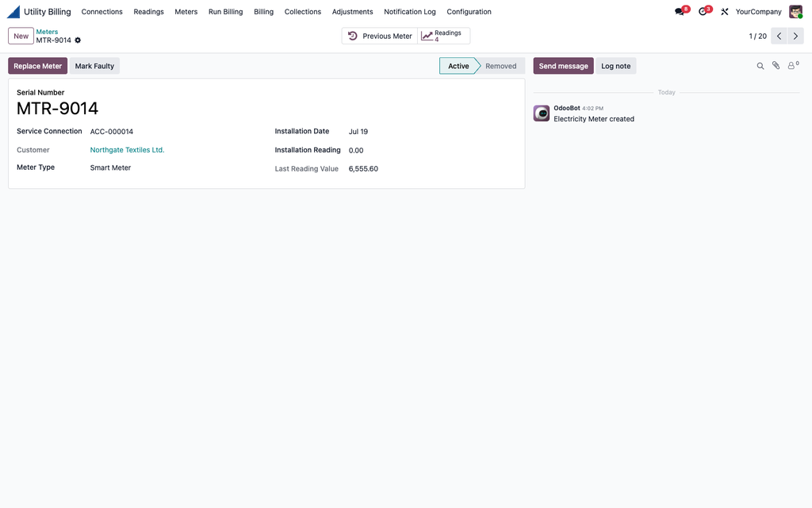Open the Configuration menu
Image resolution: width=812 pixels, height=508 pixels.
click(x=469, y=11)
